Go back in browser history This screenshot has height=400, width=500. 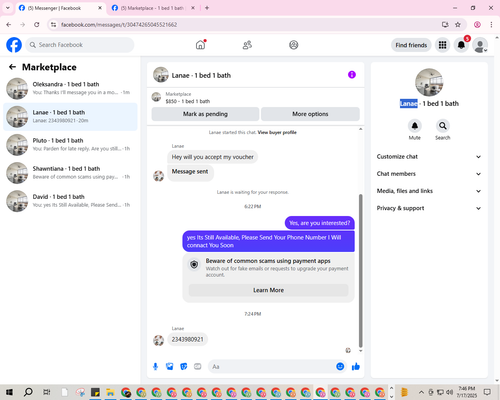point(9,25)
